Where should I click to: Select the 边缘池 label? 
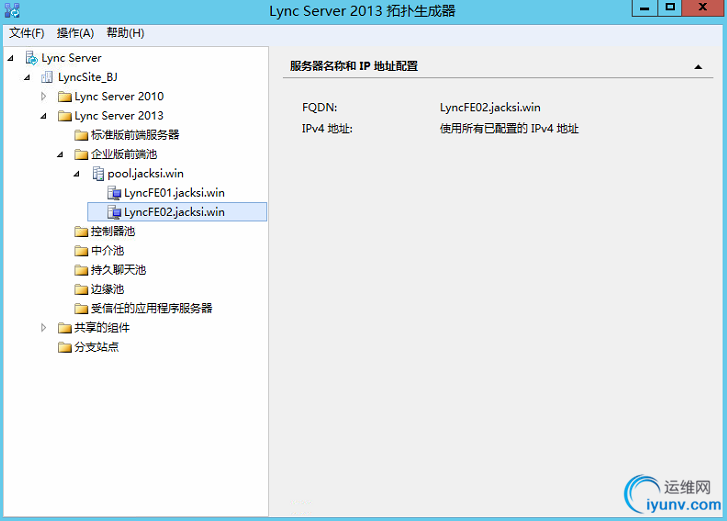coord(107,289)
